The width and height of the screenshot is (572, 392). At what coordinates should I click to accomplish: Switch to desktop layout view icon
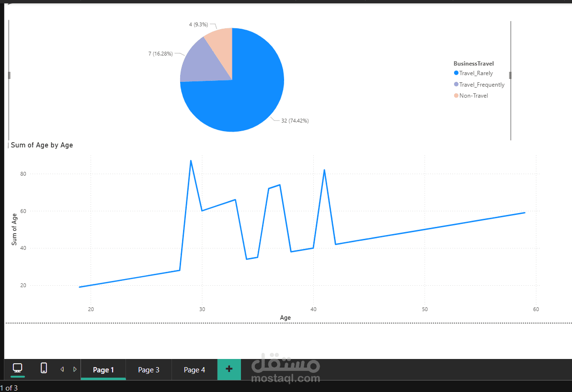(x=18, y=369)
